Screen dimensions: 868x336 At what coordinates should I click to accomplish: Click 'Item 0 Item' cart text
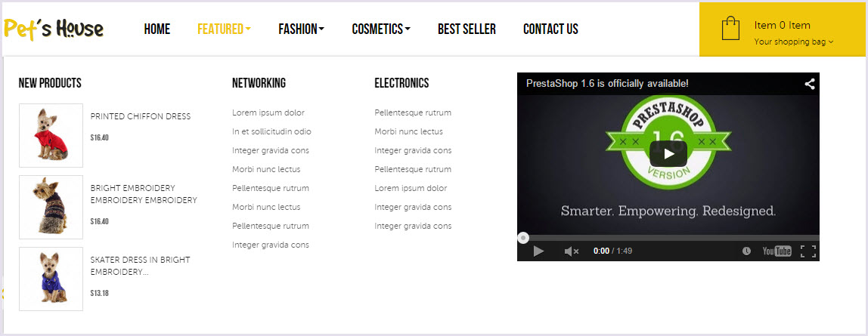(783, 26)
